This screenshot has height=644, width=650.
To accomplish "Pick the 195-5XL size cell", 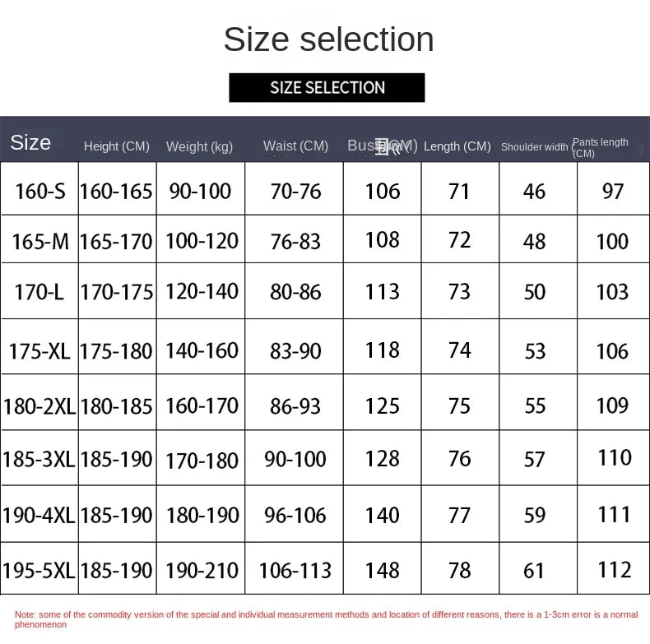I will [x=39, y=570].
